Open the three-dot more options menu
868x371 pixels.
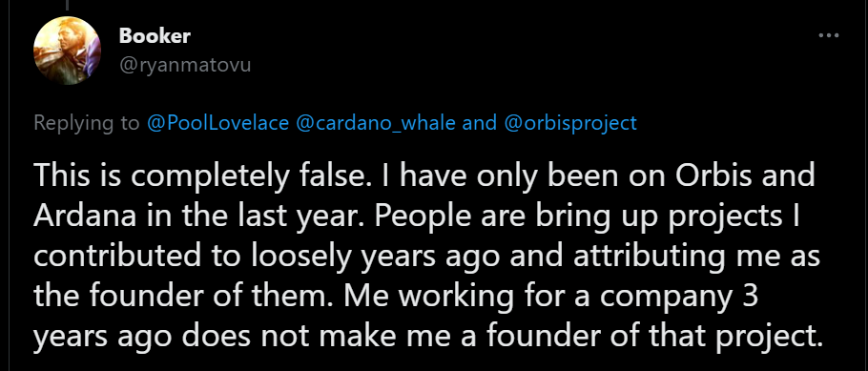pyautogui.click(x=828, y=36)
